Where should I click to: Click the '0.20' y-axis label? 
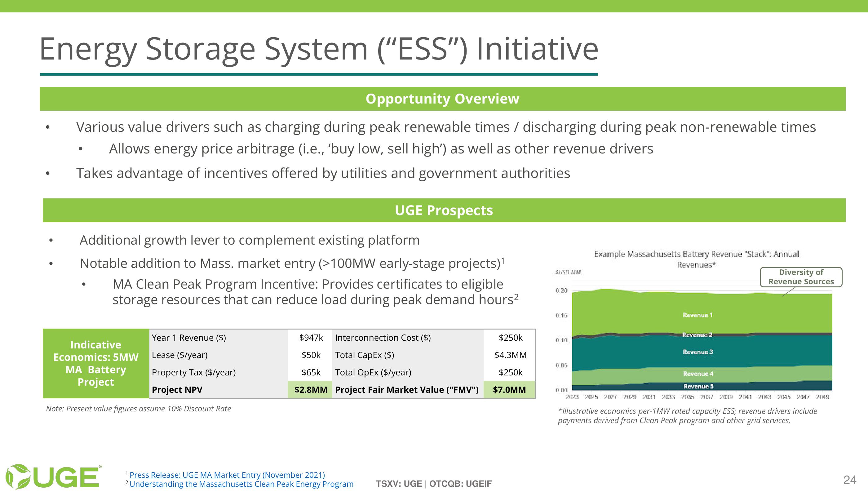pyautogui.click(x=561, y=290)
